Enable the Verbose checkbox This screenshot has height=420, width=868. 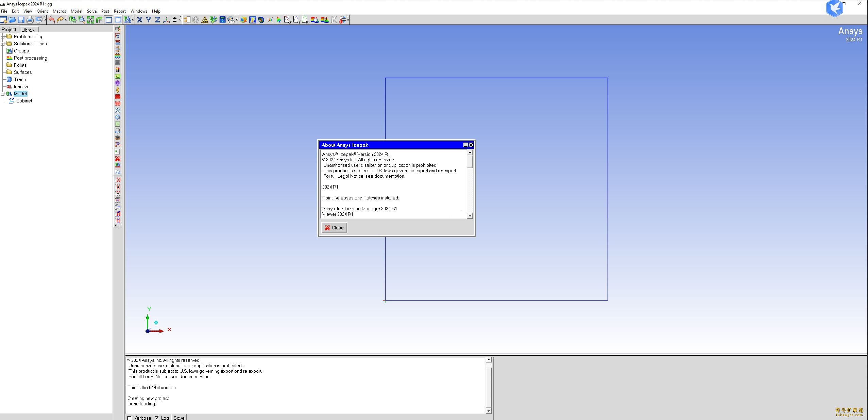(x=129, y=418)
